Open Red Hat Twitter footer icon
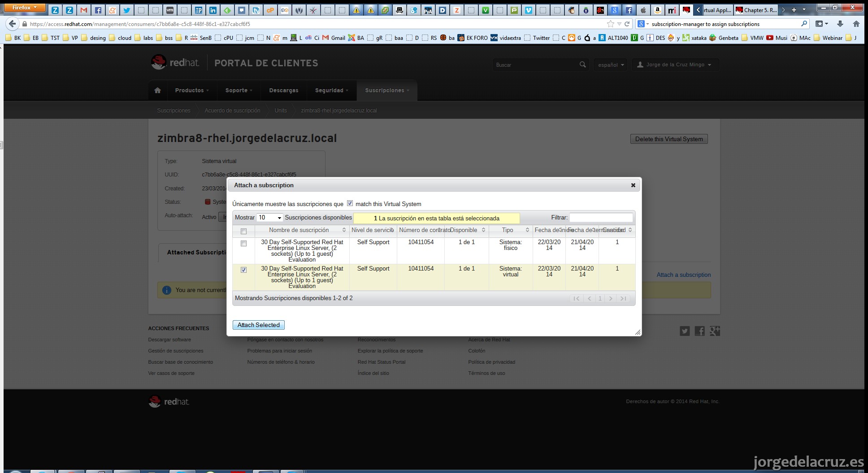 point(685,331)
